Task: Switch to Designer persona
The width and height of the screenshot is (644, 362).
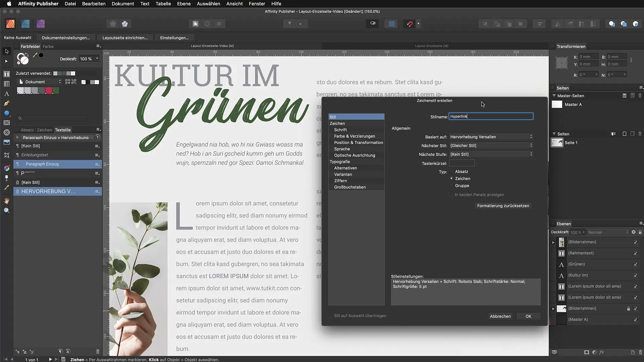Action: (25, 24)
